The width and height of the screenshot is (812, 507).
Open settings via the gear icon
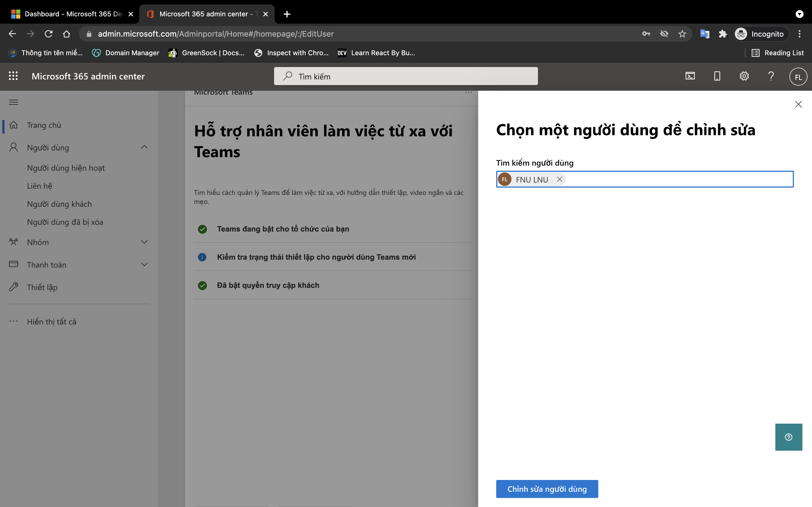pyautogui.click(x=744, y=76)
